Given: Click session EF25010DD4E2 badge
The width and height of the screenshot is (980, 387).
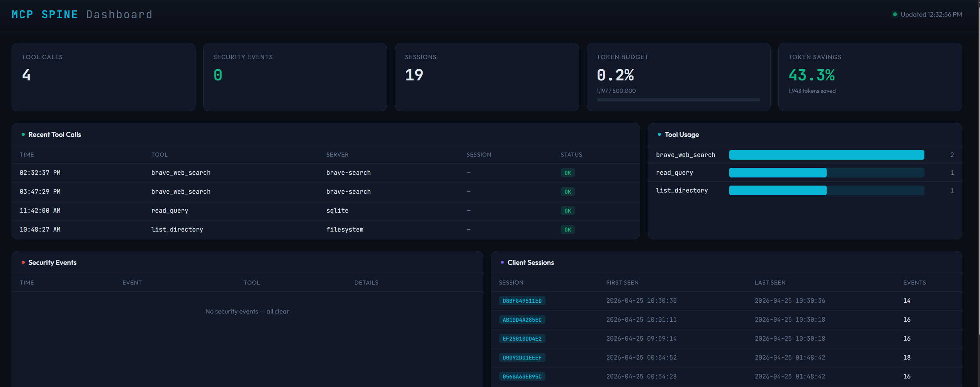Looking at the screenshot, I should coord(522,338).
